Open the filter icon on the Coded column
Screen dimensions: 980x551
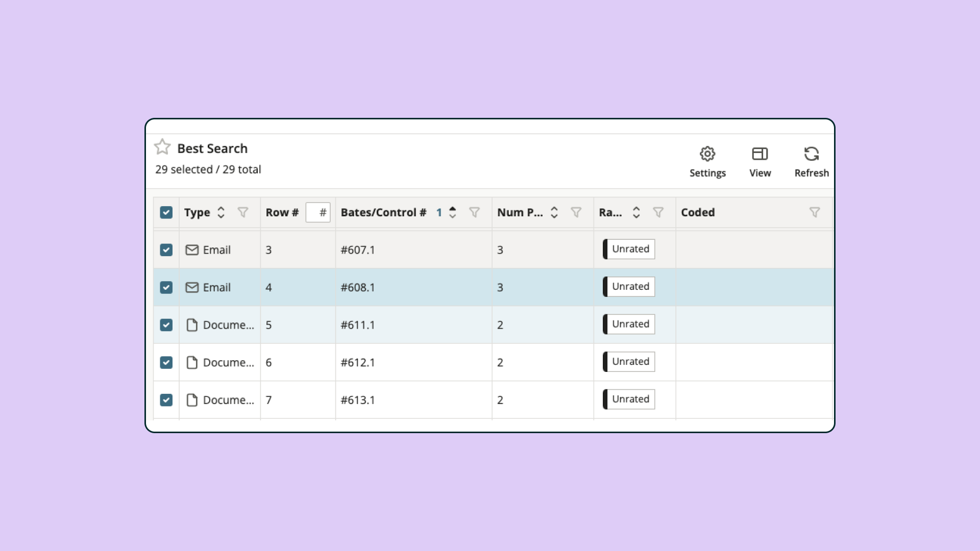[x=815, y=212]
